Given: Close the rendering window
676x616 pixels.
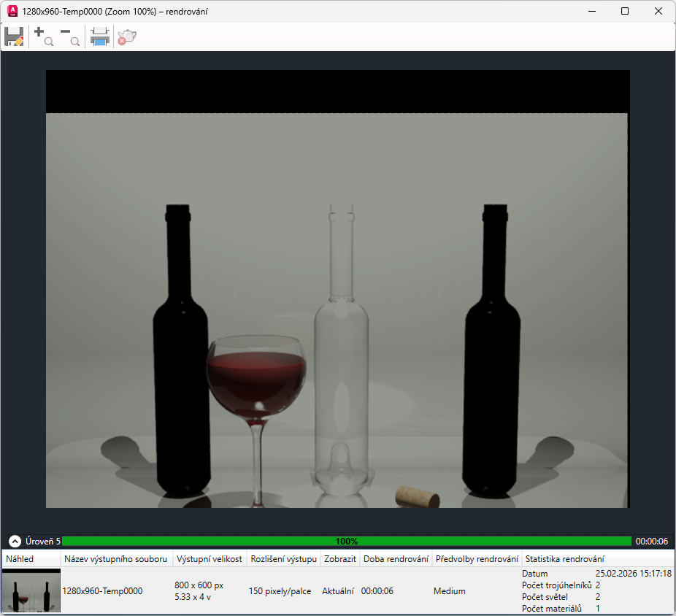Looking at the screenshot, I should coord(658,11).
